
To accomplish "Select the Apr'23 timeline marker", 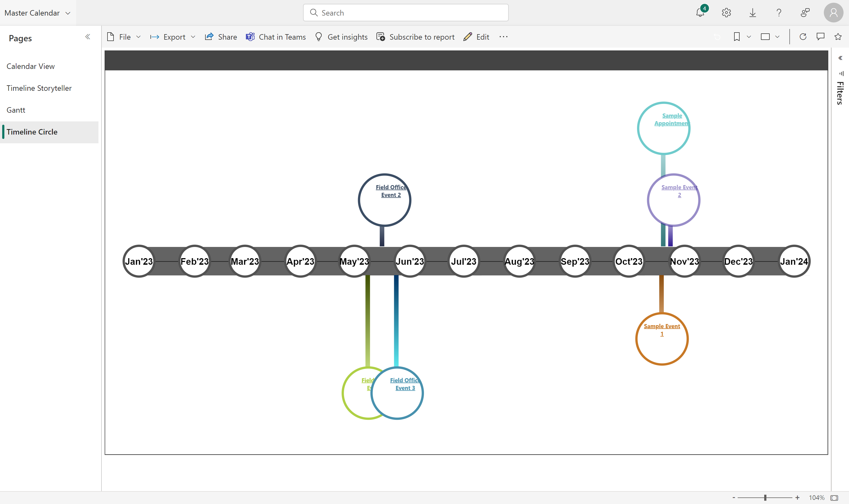I will tap(300, 261).
